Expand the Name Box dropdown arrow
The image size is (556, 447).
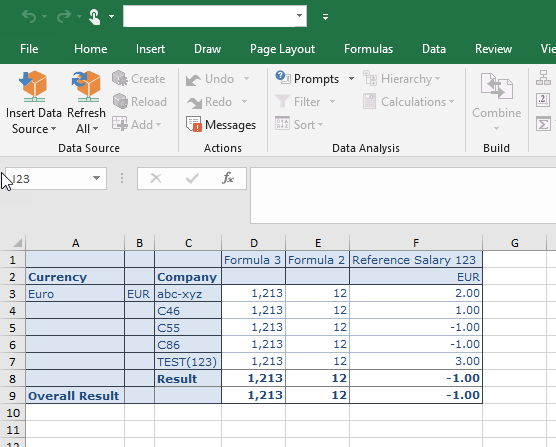(96, 178)
